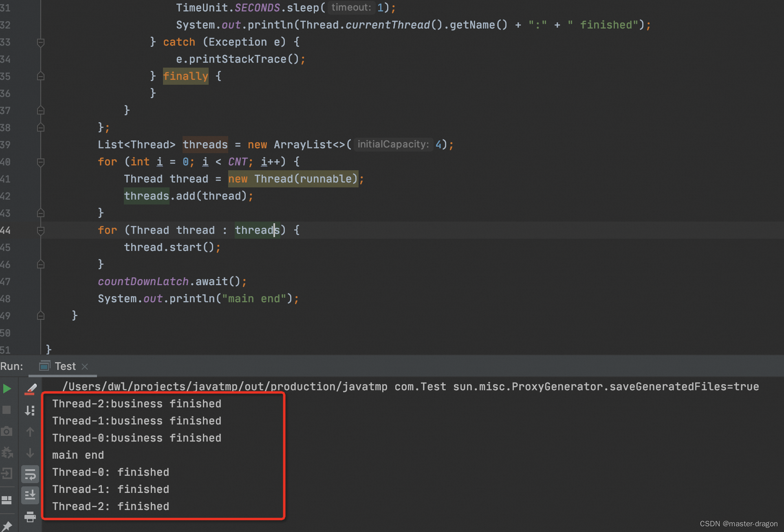The width and height of the screenshot is (784, 532).
Task: Click the stop process button
Action: 7,410
